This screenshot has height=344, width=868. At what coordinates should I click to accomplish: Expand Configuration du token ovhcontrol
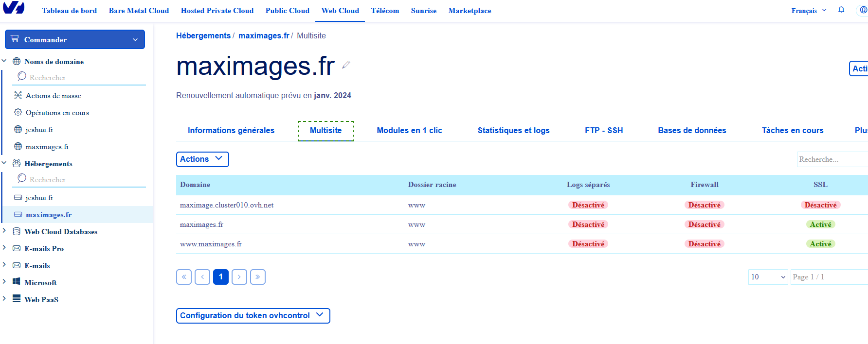(253, 315)
